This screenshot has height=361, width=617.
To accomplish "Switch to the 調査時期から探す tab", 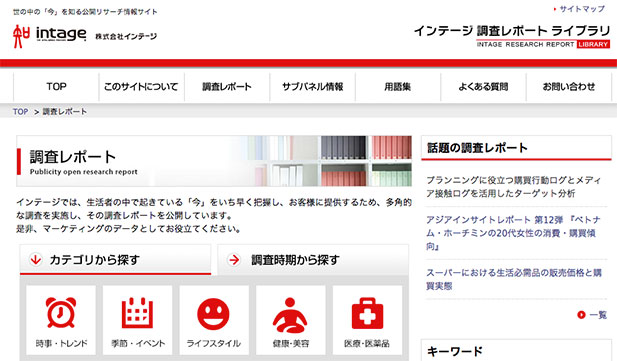I will [313, 260].
